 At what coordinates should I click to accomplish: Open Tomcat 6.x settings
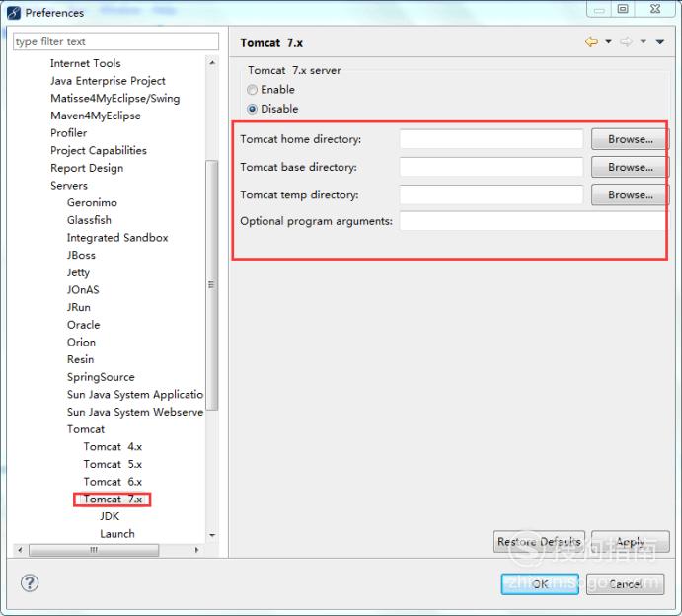click(x=114, y=482)
